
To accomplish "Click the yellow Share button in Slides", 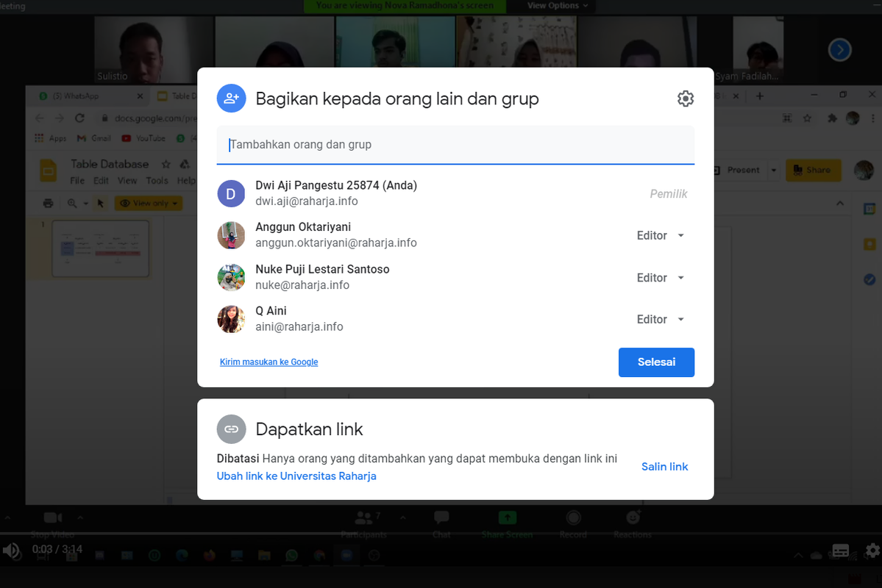I will tap(813, 170).
